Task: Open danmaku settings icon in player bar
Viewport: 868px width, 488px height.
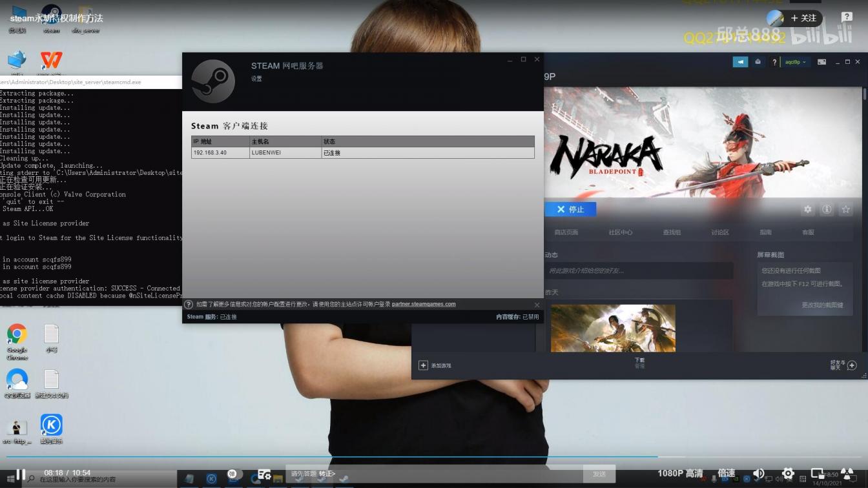Action: click(x=264, y=474)
